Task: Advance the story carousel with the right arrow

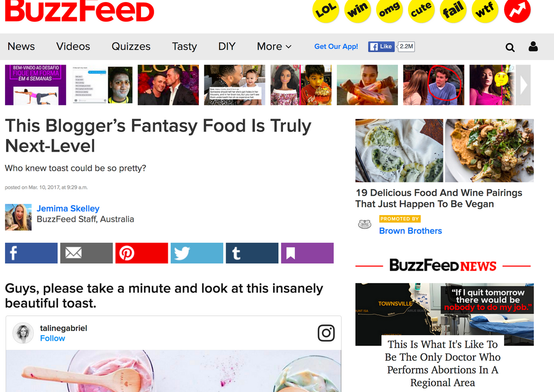Action: (x=523, y=85)
